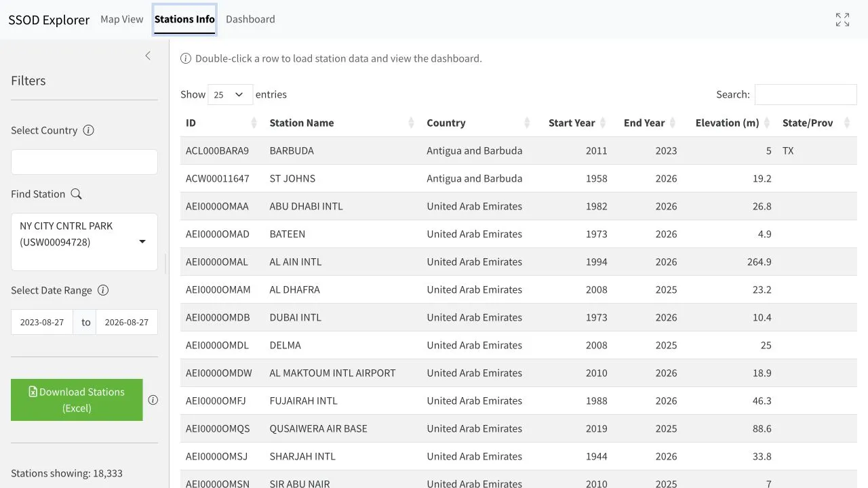Click the SSOD Explorer title

49,20
